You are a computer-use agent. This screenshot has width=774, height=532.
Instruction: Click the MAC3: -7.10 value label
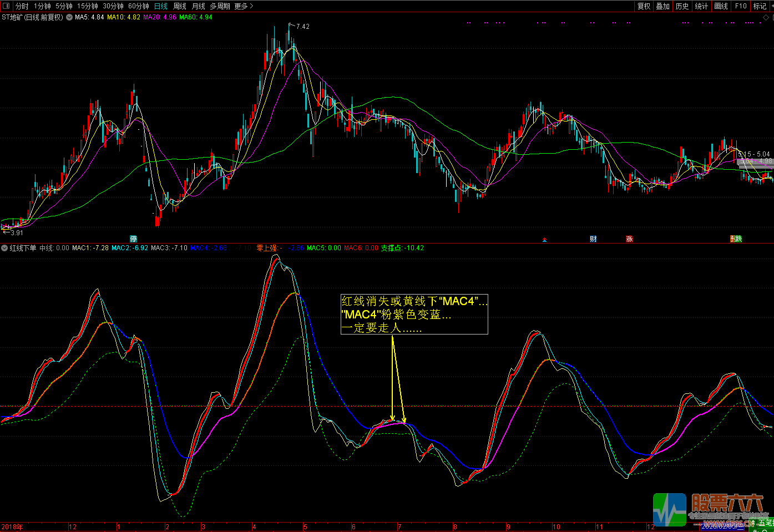coord(169,248)
